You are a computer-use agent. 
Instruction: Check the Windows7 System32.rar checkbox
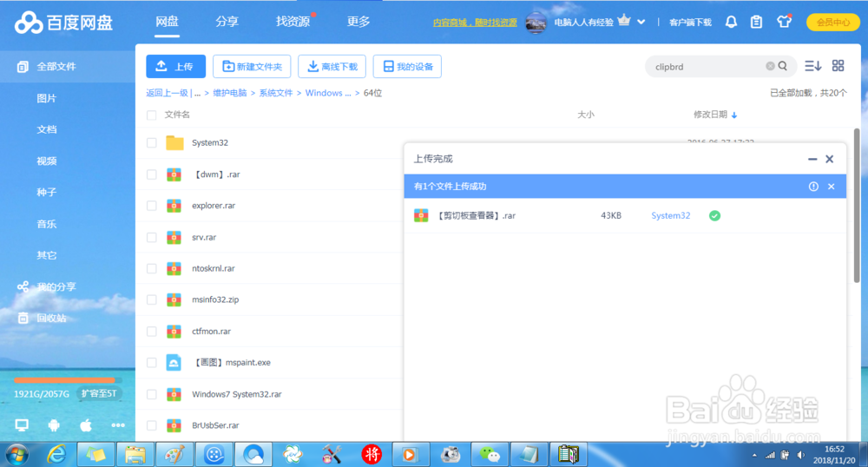pyautogui.click(x=151, y=394)
